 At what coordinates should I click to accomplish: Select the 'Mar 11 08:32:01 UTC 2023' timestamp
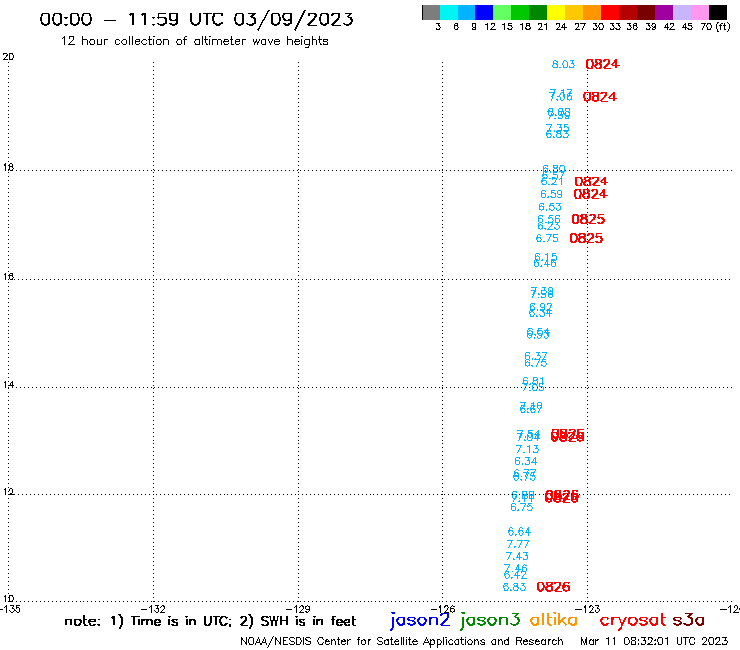654,641
